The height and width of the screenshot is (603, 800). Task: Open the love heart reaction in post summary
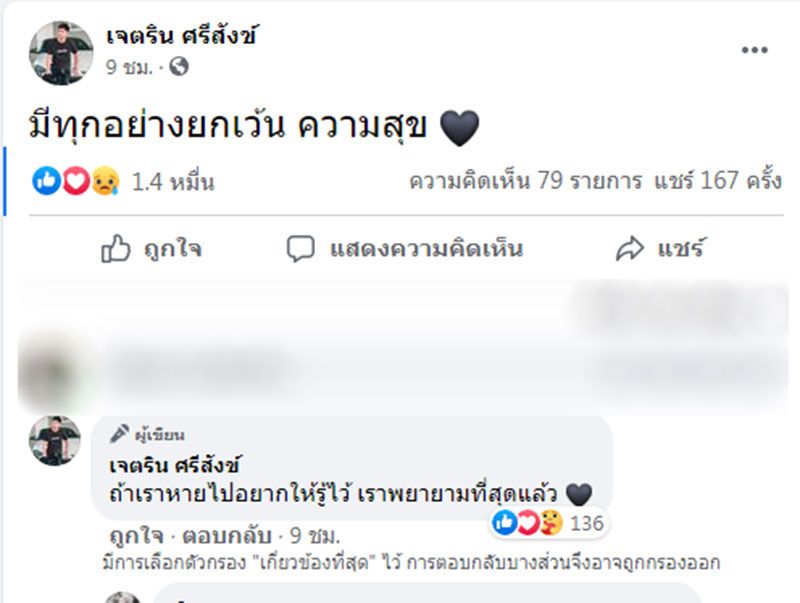click(x=76, y=181)
